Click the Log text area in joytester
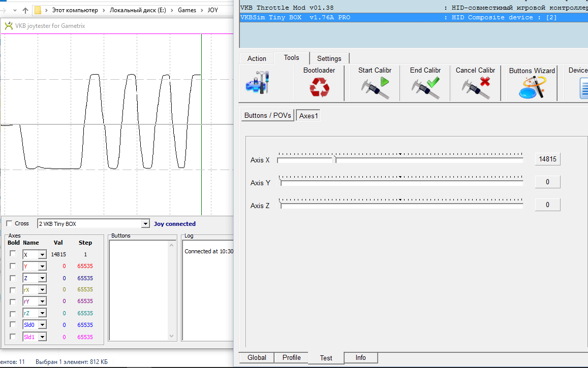The image size is (588, 368). click(208, 290)
